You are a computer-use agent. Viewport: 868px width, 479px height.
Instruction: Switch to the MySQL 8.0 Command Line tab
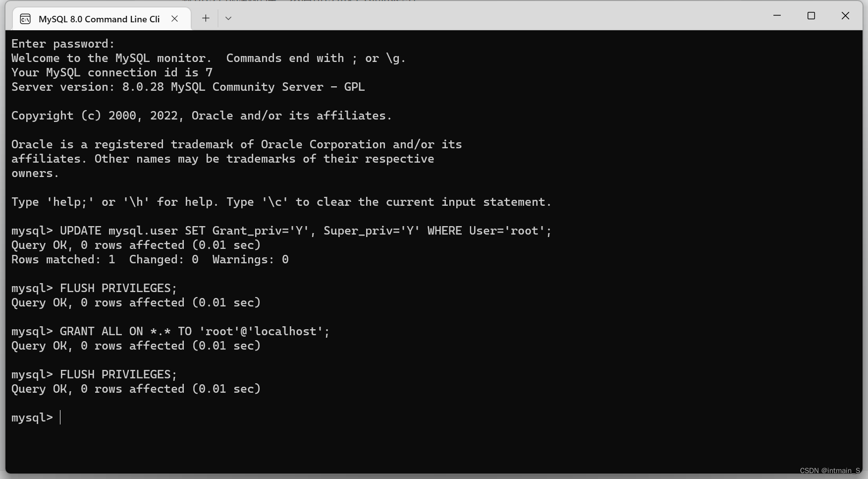click(99, 18)
